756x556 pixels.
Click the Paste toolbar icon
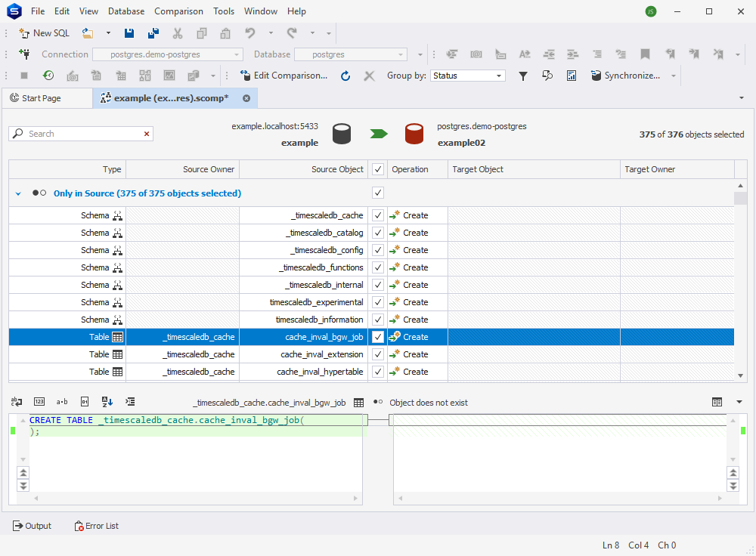225,32
